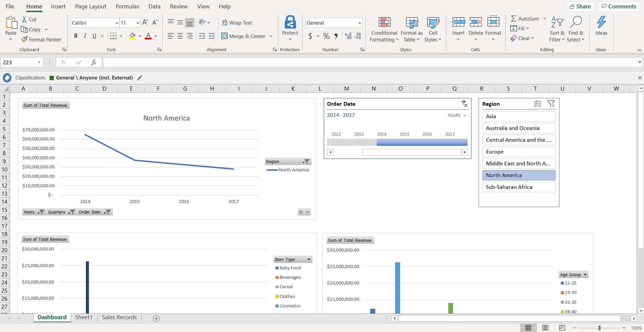Select Europe in the Region slicer

point(518,152)
